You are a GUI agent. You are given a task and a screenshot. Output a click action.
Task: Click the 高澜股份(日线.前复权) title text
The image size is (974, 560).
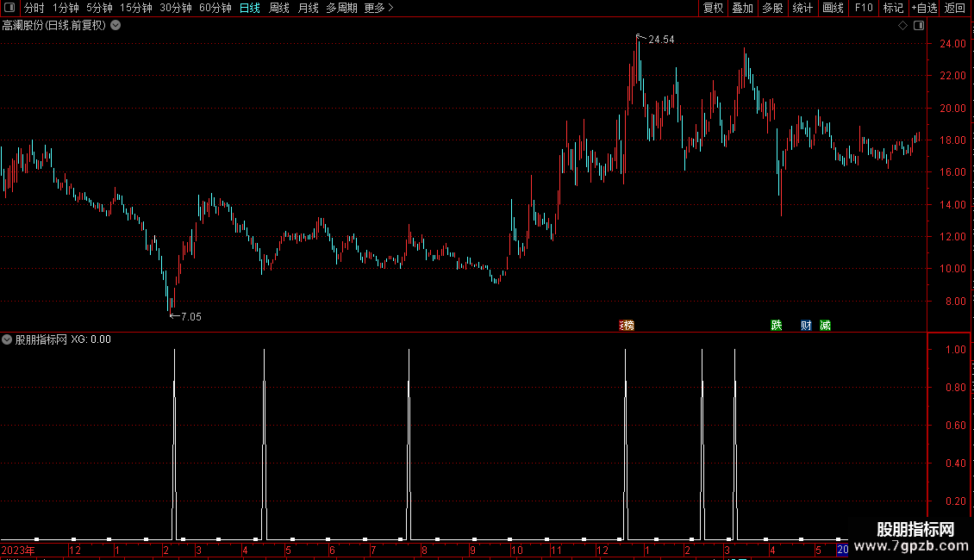coord(54,26)
